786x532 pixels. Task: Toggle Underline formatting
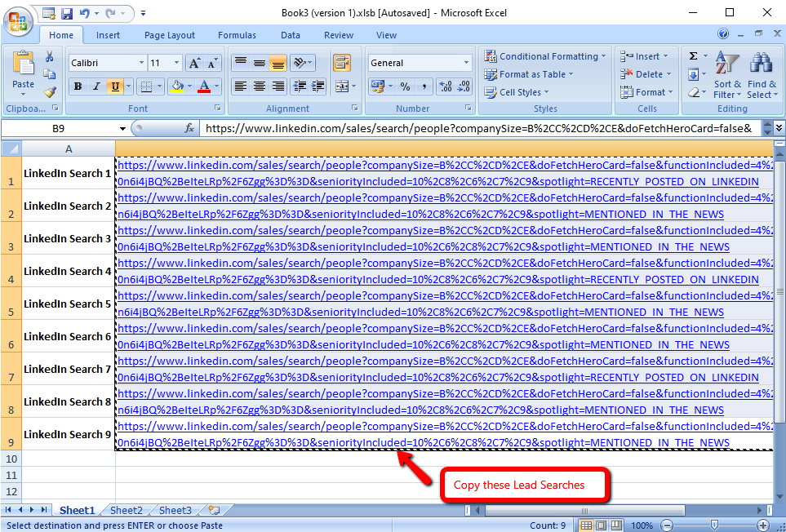pyautogui.click(x=114, y=86)
